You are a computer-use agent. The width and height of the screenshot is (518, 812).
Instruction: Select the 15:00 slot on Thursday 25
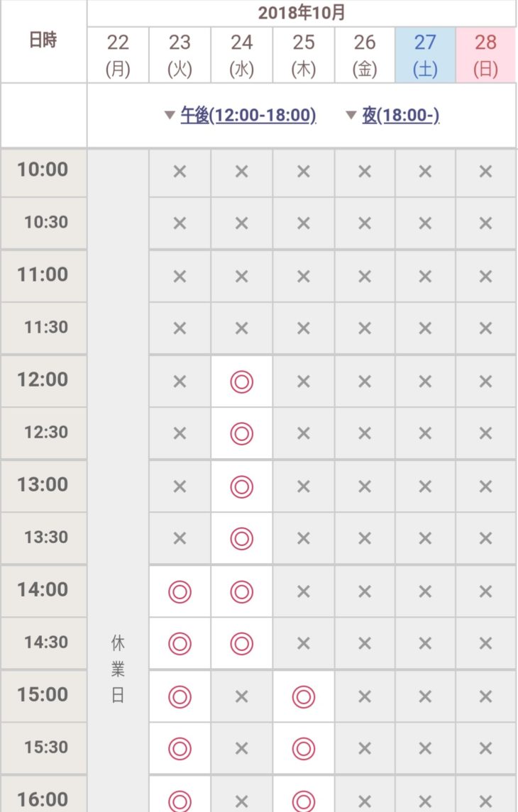point(304,696)
